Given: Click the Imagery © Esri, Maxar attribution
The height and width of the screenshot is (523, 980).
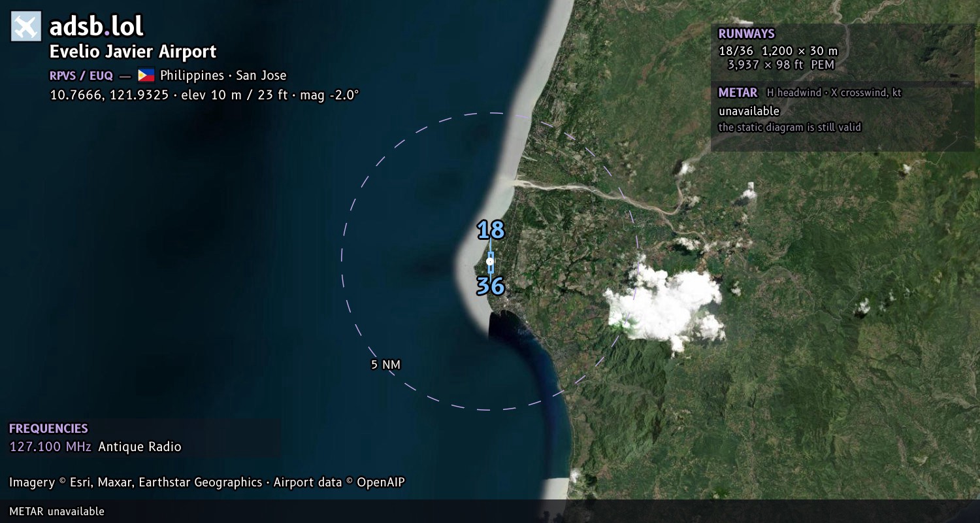Looking at the screenshot, I should click(135, 482).
